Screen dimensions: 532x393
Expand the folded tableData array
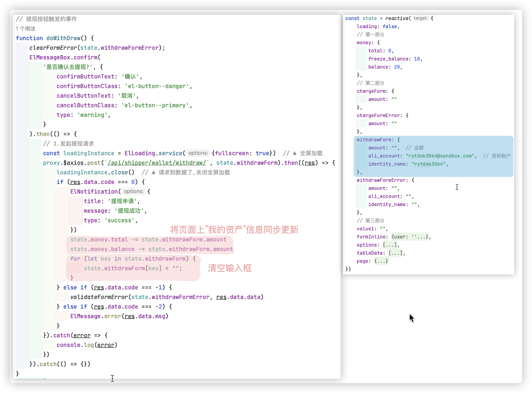pyautogui.click(x=396, y=253)
